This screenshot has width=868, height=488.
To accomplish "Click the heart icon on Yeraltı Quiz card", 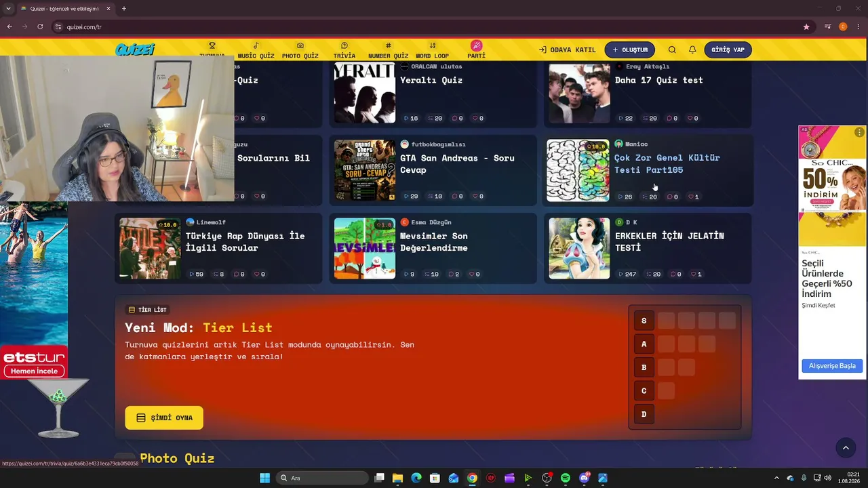I will coord(475,119).
